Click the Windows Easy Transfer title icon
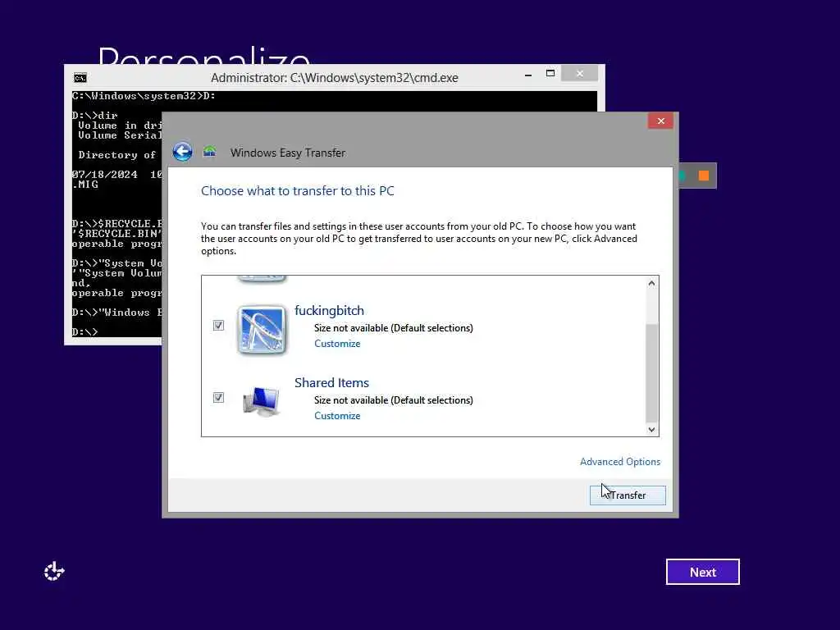Image resolution: width=840 pixels, height=630 pixels. [209, 152]
